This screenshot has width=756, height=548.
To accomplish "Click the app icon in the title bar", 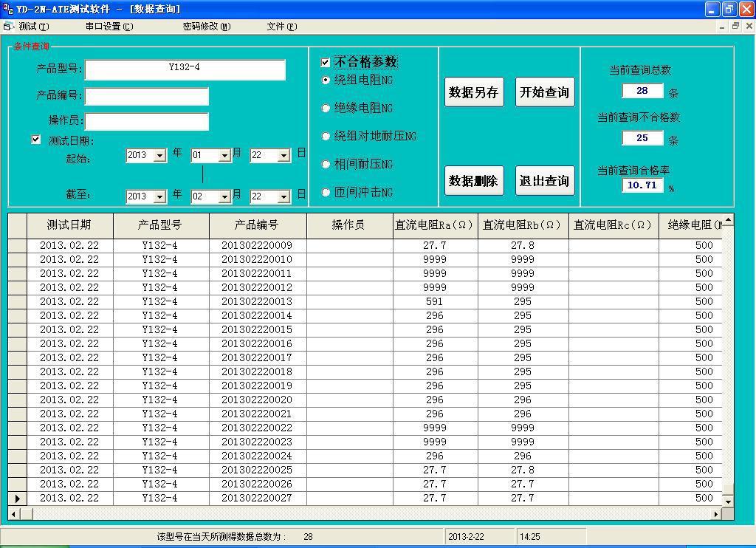I will 8,9.
